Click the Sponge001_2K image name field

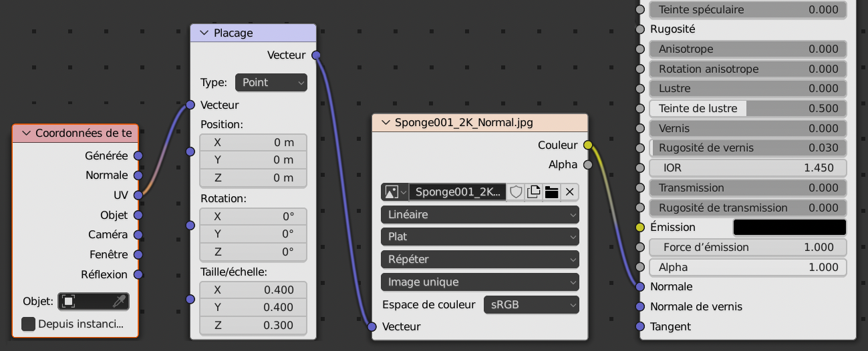tap(457, 192)
